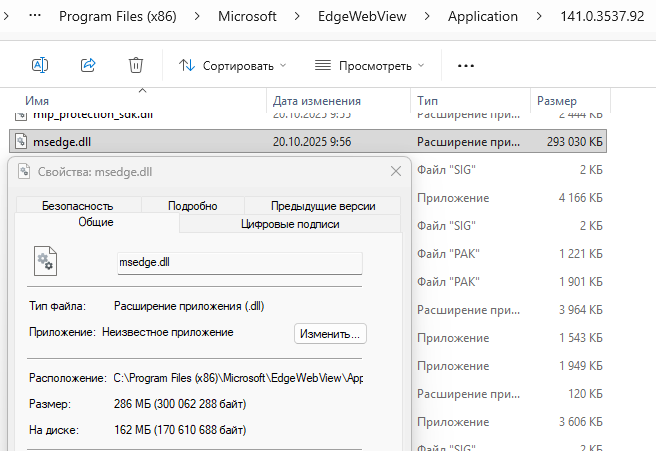This screenshot has height=451, width=656.
Task: Open the Сортировать sort dropdown
Action: (x=232, y=66)
